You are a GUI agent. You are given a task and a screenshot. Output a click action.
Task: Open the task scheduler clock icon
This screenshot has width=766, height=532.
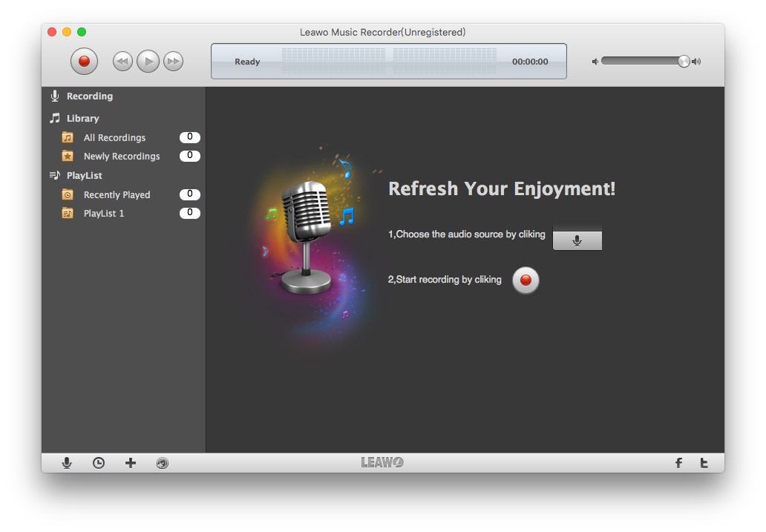click(x=99, y=463)
